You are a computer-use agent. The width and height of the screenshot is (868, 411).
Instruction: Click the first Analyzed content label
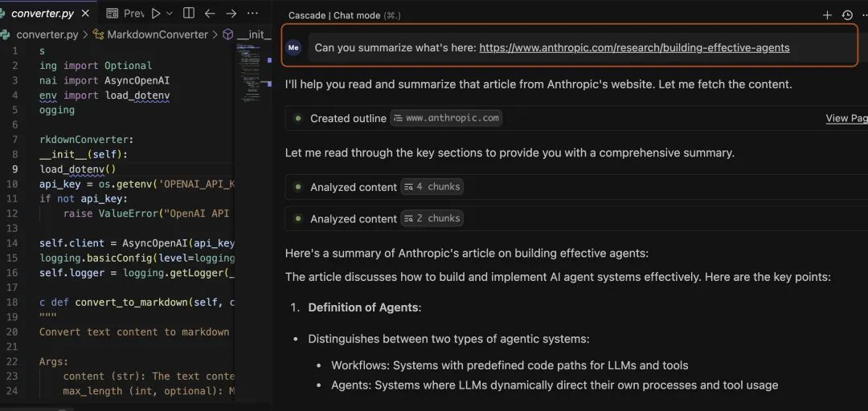[x=353, y=188]
